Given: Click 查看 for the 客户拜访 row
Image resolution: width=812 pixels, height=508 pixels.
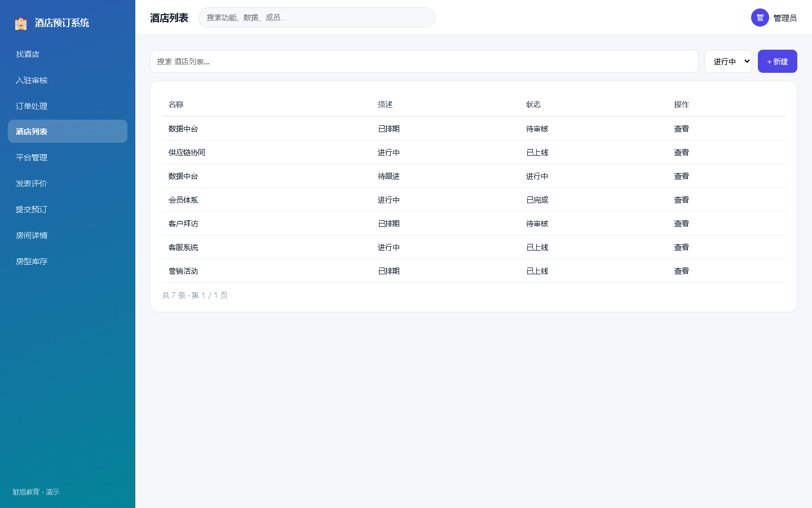Looking at the screenshot, I should pyautogui.click(x=681, y=224).
